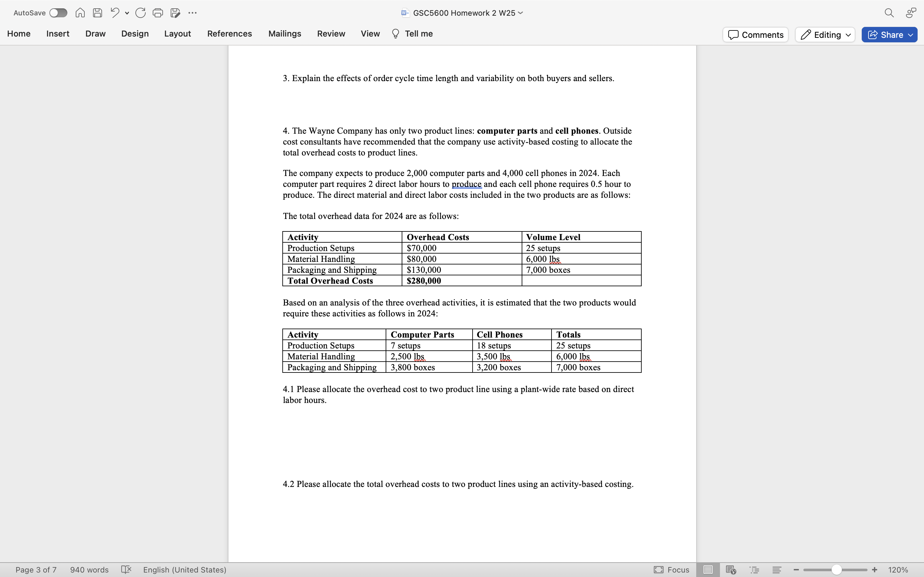Switch to Outline view icon
Image resolution: width=924 pixels, height=577 pixels.
tap(754, 569)
